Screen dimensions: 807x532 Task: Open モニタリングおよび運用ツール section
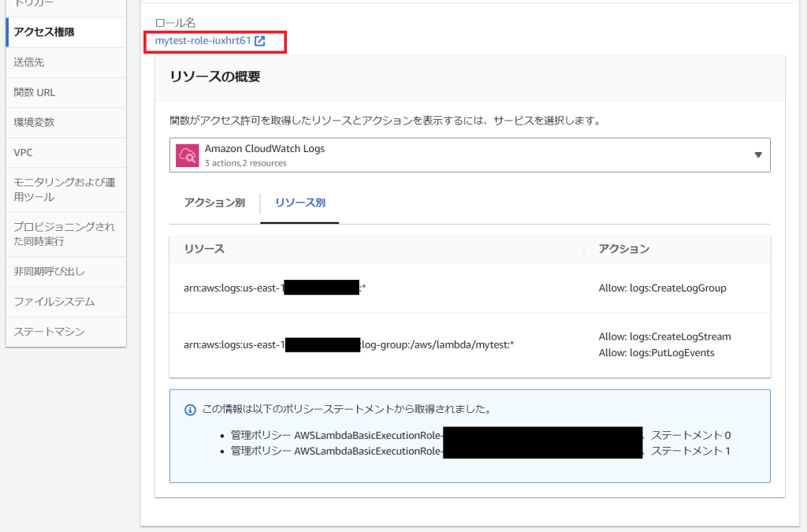pos(55,189)
